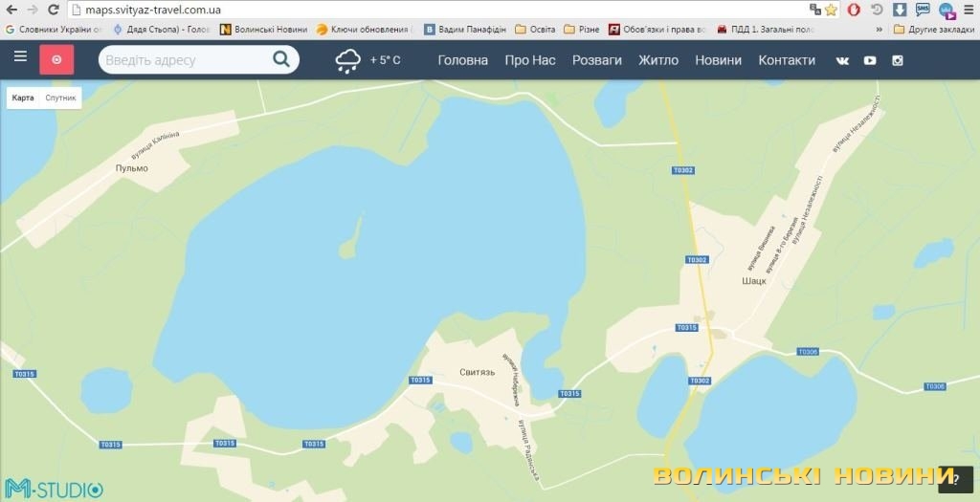Open the Житло menu item
The width and height of the screenshot is (980, 502).
pyautogui.click(x=658, y=60)
